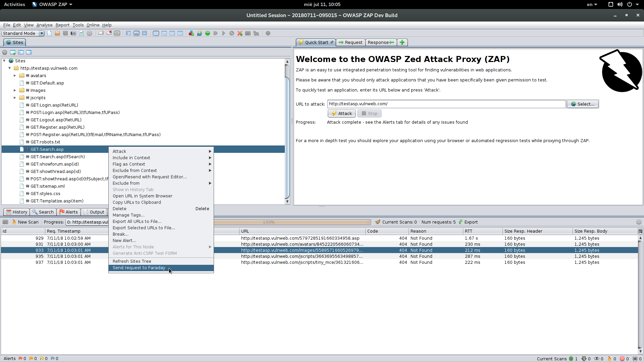The width and height of the screenshot is (644, 362).
Task: Click the Import Context icon in the Sites toolbar
Action: pyautogui.click(x=21, y=52)
